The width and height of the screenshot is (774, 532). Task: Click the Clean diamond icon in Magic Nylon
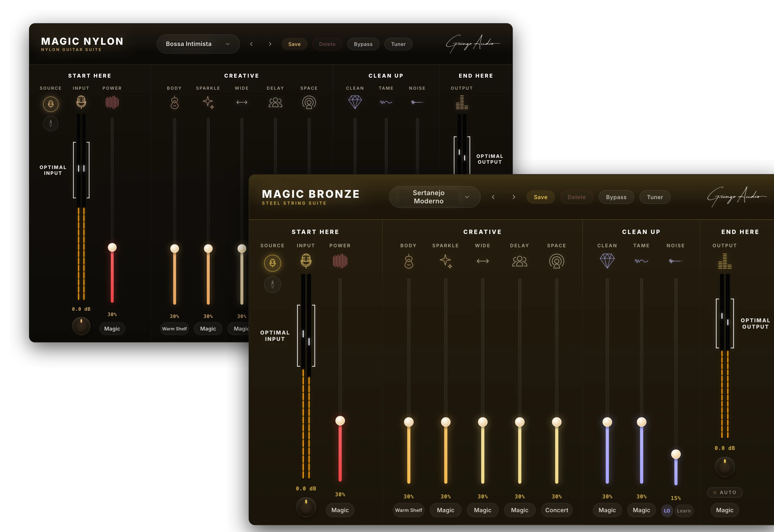point(355,102)
